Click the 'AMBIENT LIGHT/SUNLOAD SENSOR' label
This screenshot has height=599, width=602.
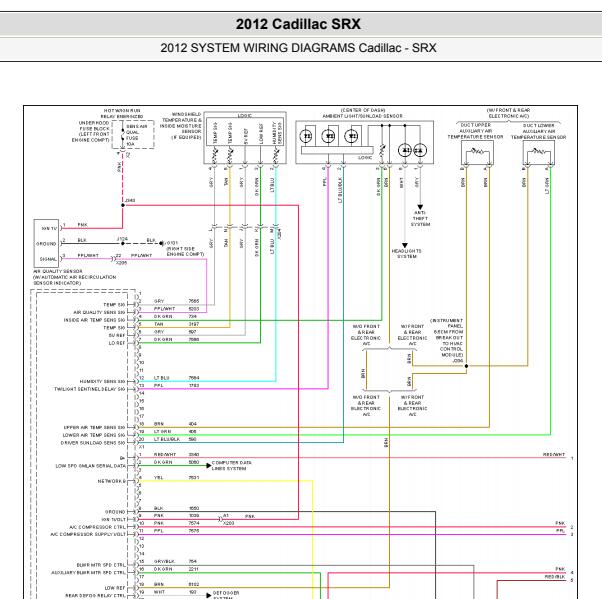362,116
